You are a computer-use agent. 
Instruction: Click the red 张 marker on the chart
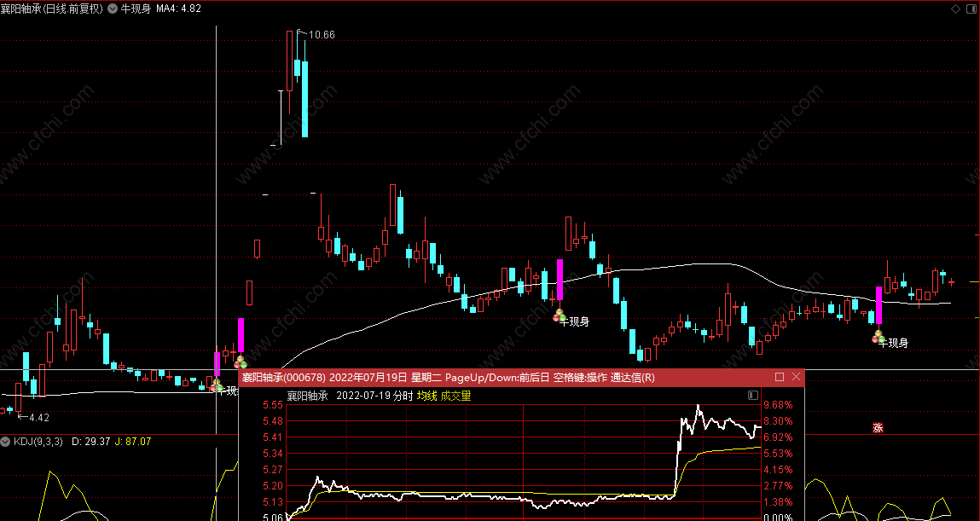tap(879, 428)
